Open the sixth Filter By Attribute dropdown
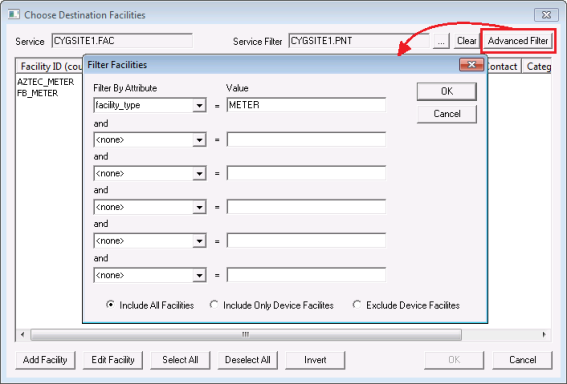 [199, 275]
